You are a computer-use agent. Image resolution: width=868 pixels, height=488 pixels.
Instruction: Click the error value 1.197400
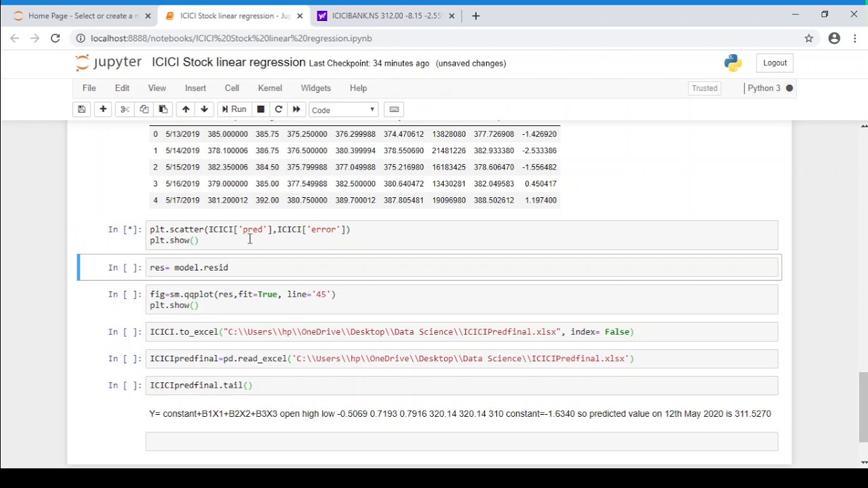[x=540, y=200]
